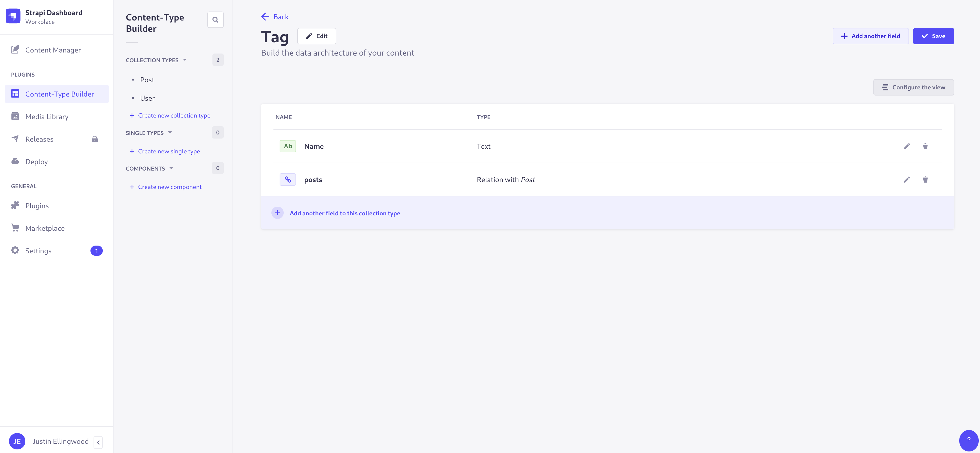Screen dimensions: 980x453
Task: Collapse the sidebar with the chevron
Action: [x=98, y=442]
